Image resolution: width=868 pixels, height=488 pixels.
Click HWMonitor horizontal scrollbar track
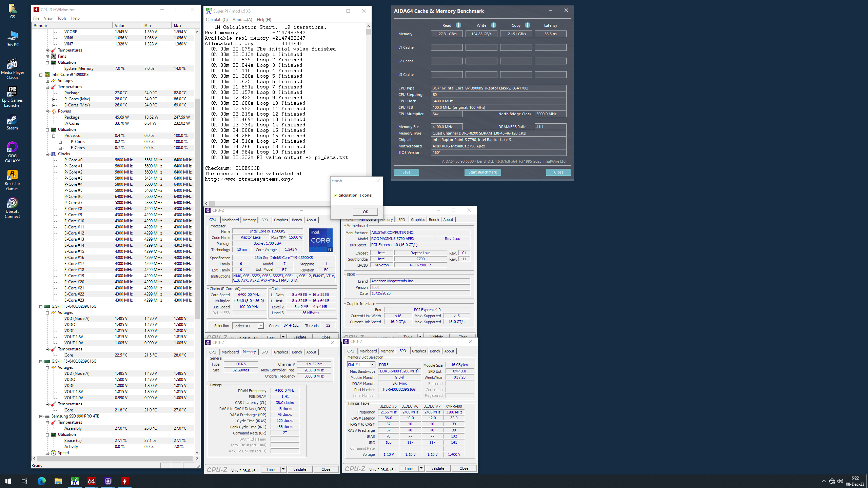click(x=115, y=458)
